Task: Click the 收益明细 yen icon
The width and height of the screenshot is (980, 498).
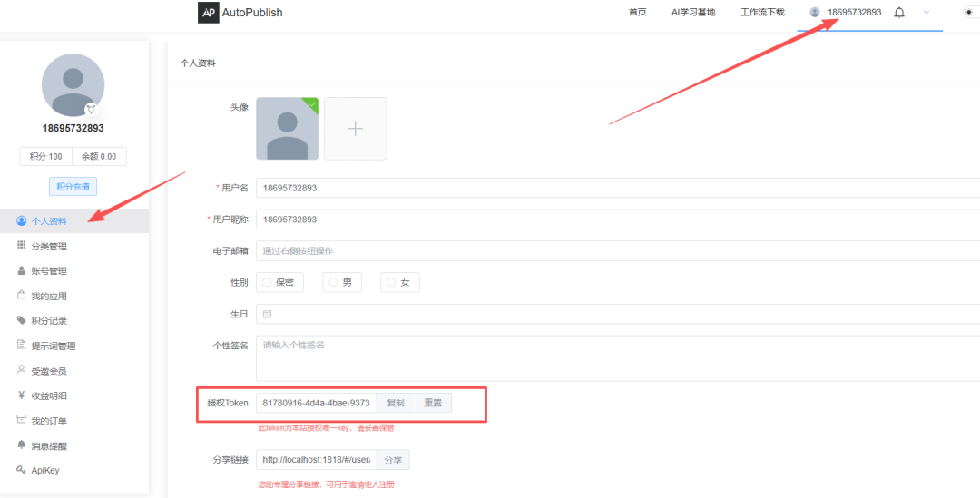Action: click(x=22, y=395)
